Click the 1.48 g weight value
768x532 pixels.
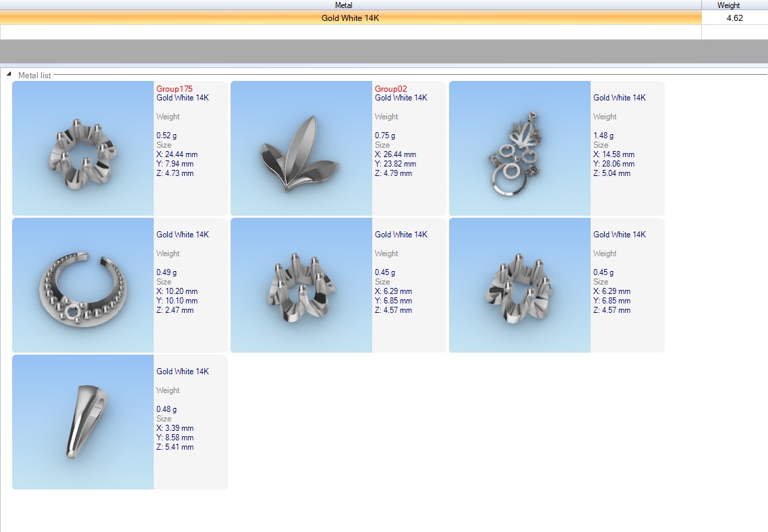pyautogui.click(x=603, y=136)
